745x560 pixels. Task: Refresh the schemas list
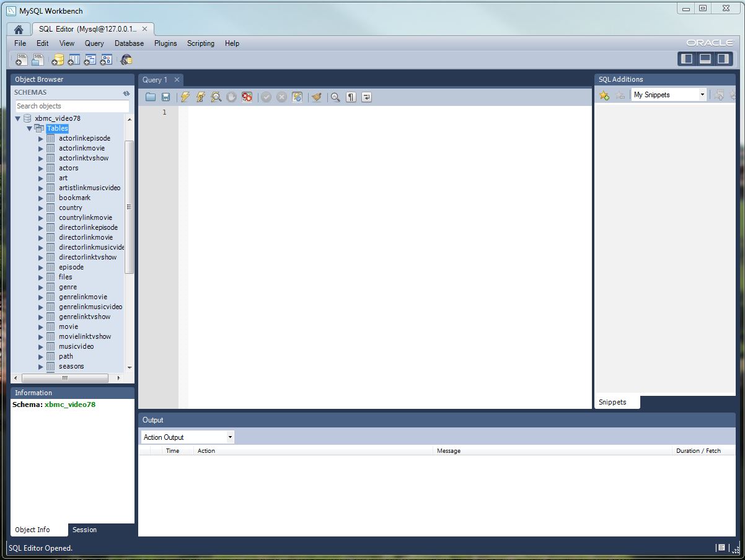pos(126,93)
